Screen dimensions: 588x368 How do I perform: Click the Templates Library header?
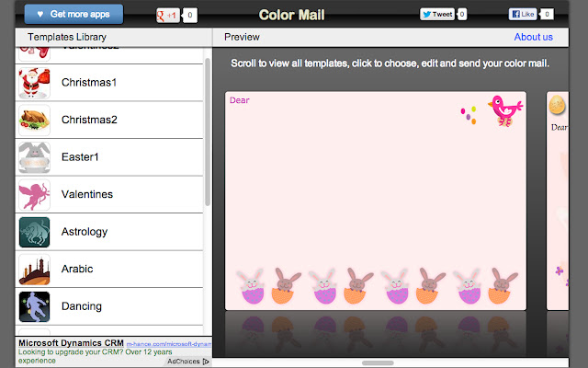click(67, 37)
